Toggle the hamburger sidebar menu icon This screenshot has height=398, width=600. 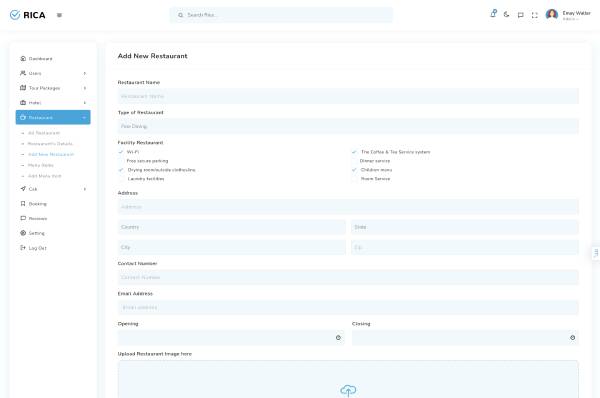(59, 15)
